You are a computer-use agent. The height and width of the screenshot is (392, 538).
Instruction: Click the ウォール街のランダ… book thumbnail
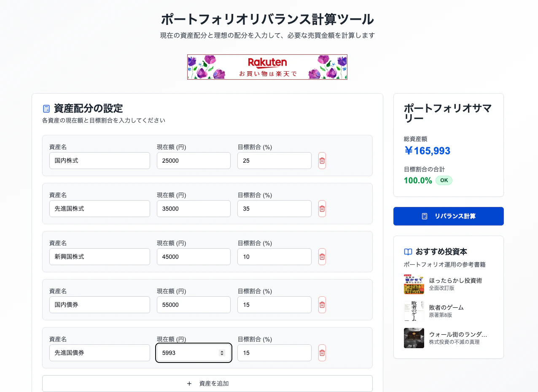point(414,338)
